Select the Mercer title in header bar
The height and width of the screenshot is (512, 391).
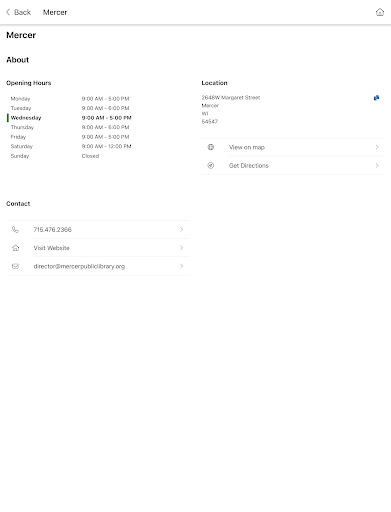click(x=55, y=12)
